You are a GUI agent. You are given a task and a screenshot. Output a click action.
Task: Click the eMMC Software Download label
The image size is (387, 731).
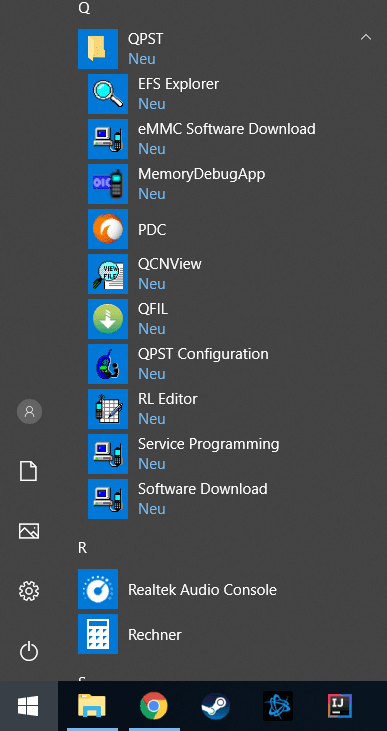coord(227,129)
